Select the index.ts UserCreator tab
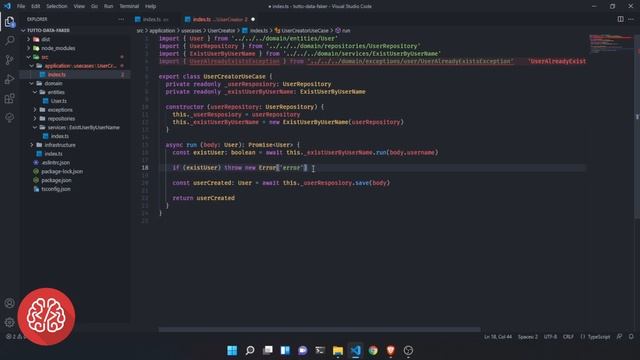This screenshot has width=640, height=360. [x=220, y=19]
